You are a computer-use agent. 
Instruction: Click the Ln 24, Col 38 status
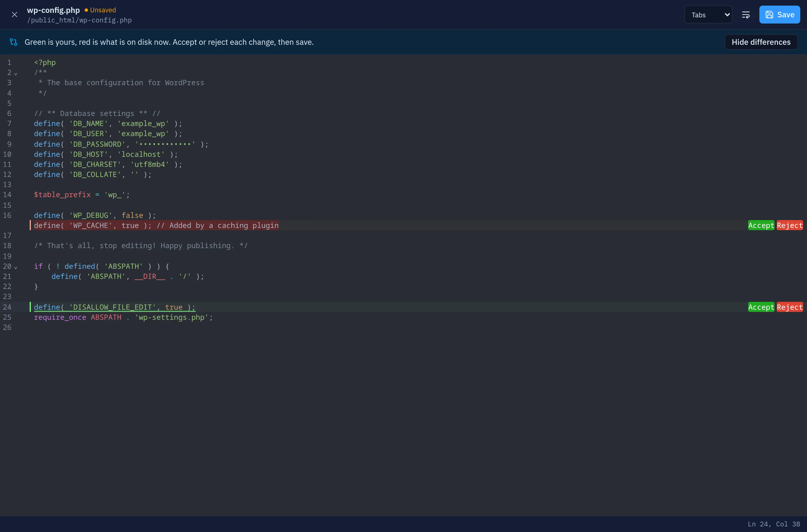774,524
